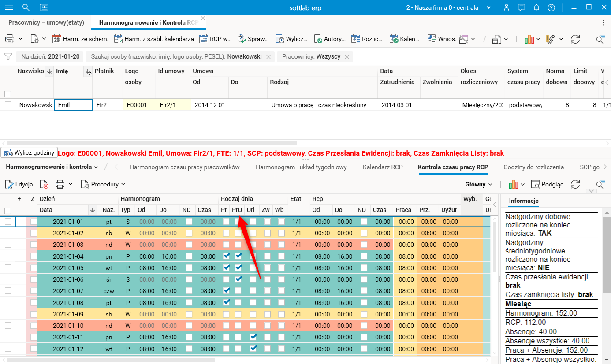Uncheck Pr checkbox for 2021-01-04
This screenshot has height=364, width=611.
click(x=226, y=256)
